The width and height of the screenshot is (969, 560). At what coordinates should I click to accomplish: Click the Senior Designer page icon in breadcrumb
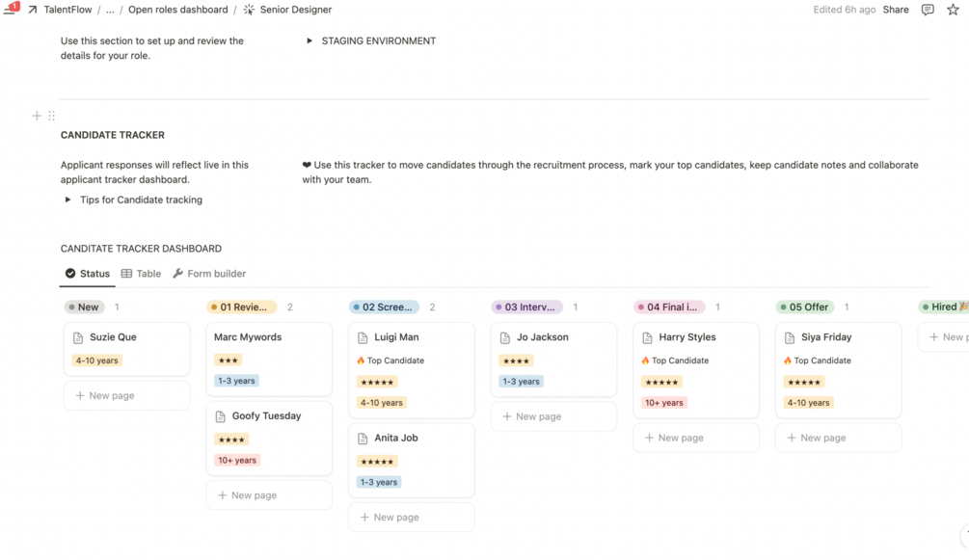click(249, 10)
